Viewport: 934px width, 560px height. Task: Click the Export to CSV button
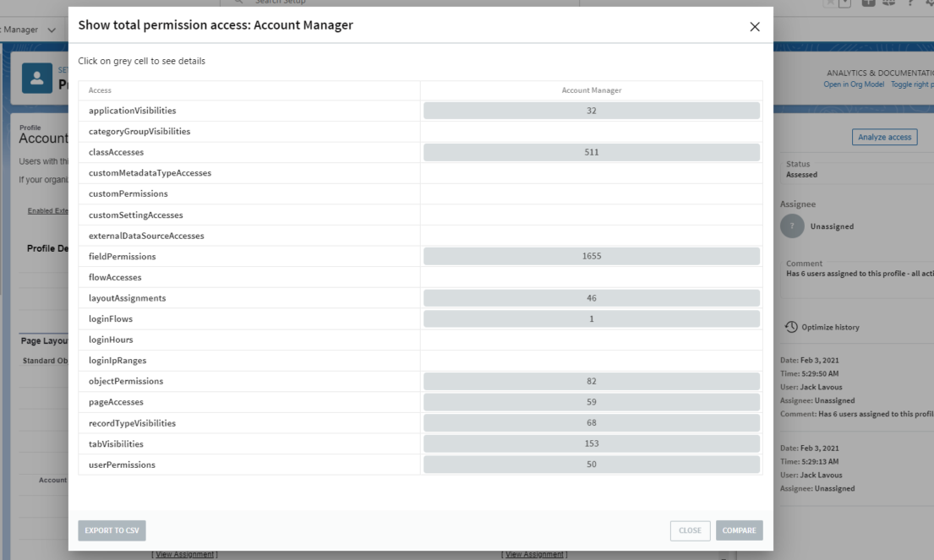[112, 530]
